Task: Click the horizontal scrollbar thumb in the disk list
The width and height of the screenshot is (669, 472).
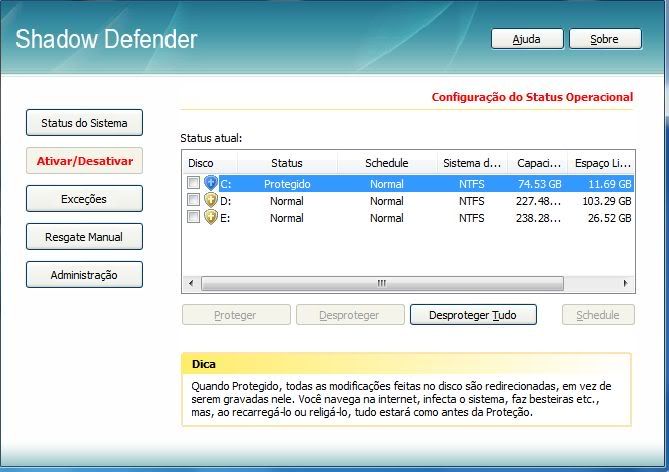Action: click(x=382, y=283)
